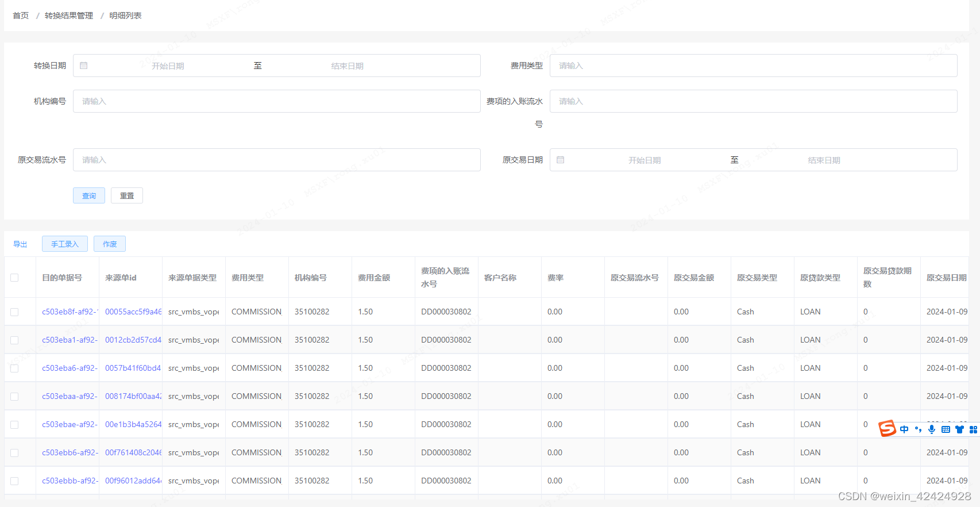Open source id 00e1b3b4a5264 link
Image resolution: width=980 pixels, height=507 pixels.
click(133, 424)
